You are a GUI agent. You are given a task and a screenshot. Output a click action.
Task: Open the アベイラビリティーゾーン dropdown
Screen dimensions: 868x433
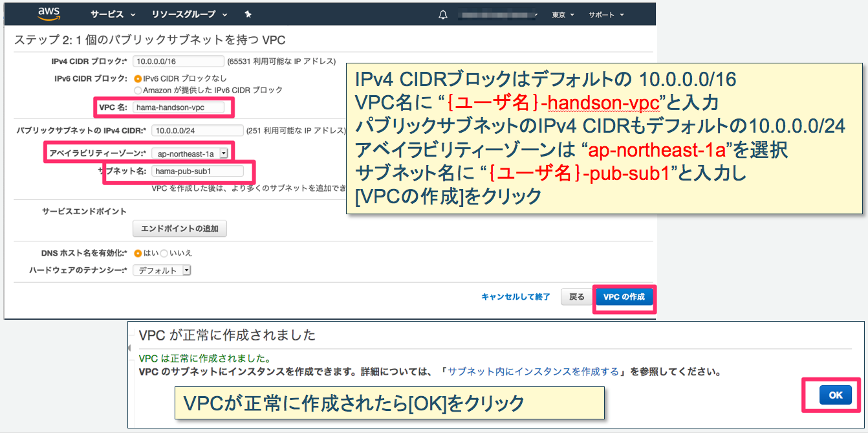click(x=190, y=153)
